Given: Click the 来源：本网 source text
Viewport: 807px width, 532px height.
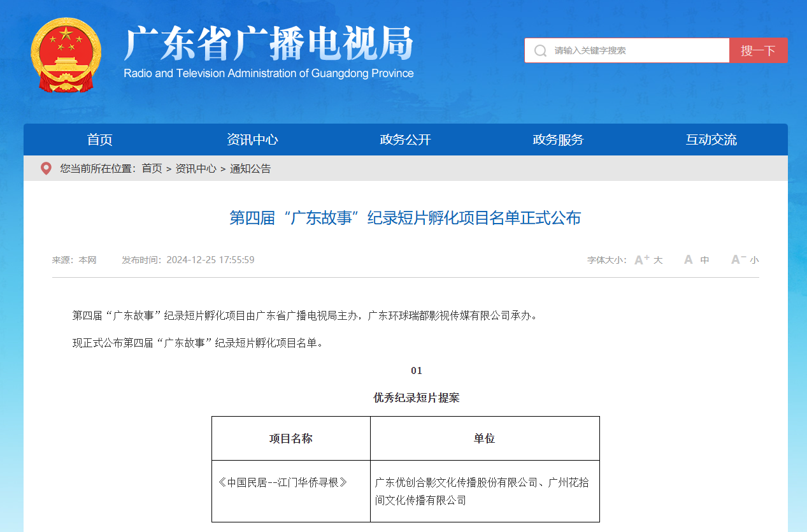Looking at the screenshot, I should 74,260.
